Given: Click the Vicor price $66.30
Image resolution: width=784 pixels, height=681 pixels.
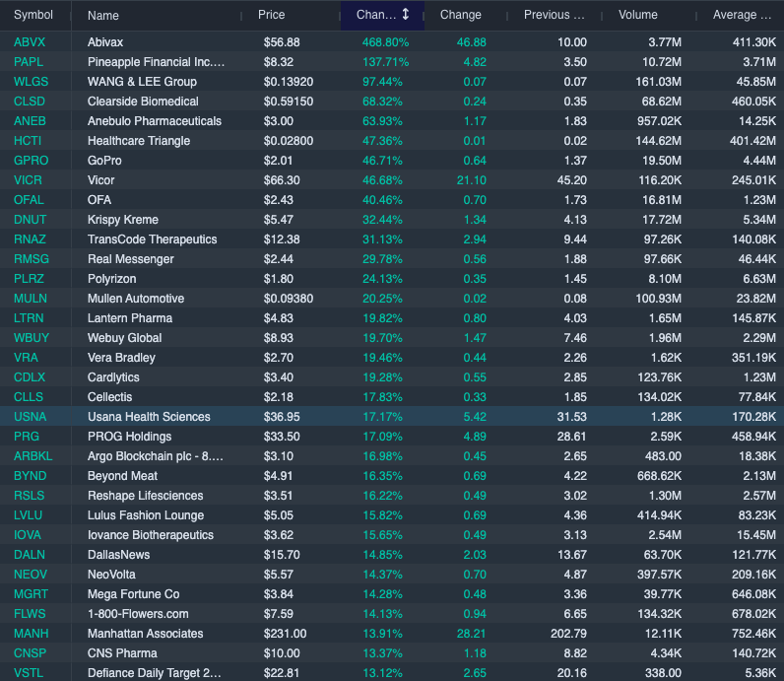Looking at the screenshot, I should (282, 180).
